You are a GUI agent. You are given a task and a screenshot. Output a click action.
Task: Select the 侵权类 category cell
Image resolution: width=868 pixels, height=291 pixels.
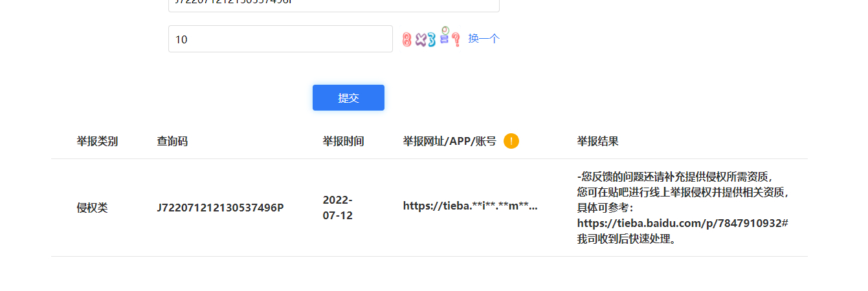[x=93, y=208]
